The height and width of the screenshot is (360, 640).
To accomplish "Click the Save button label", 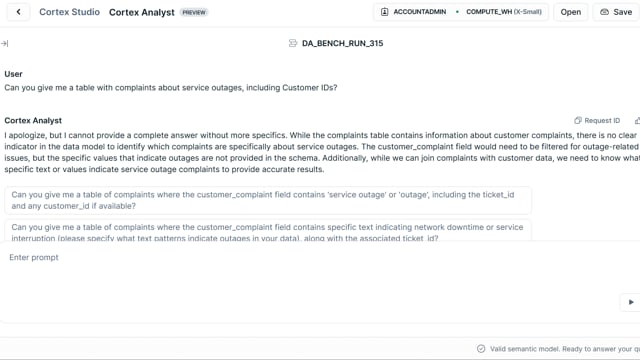I will point(622,12).
